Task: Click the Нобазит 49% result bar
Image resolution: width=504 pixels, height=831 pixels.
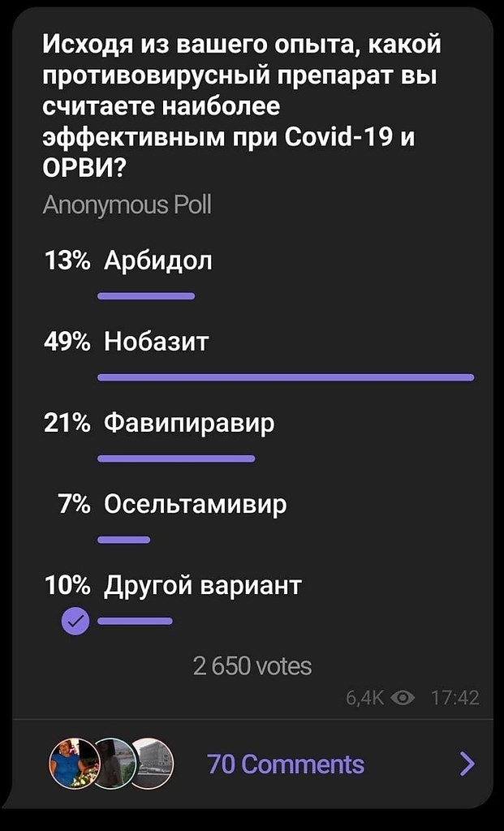Action: (286, 377)
